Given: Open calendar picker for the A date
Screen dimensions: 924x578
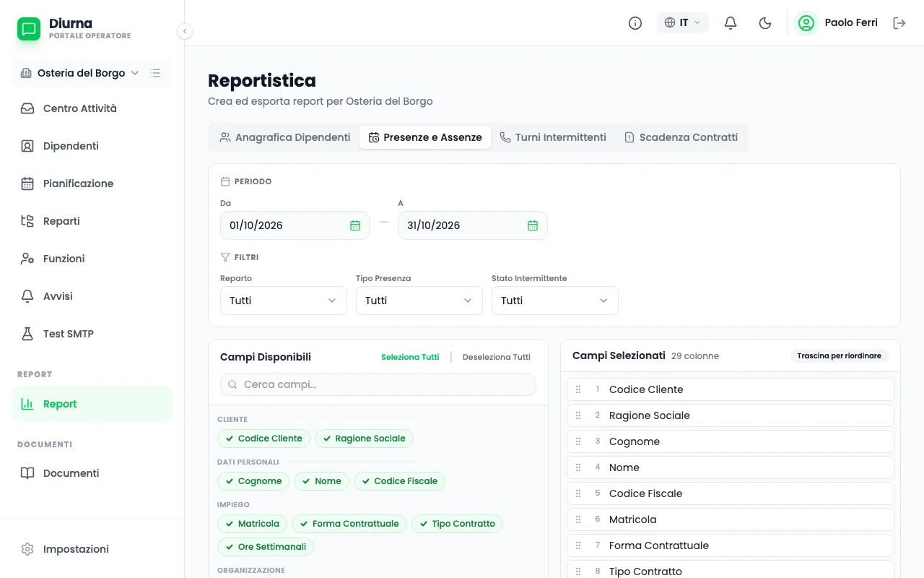Looking at the screenshot, I should pos(533,225).
